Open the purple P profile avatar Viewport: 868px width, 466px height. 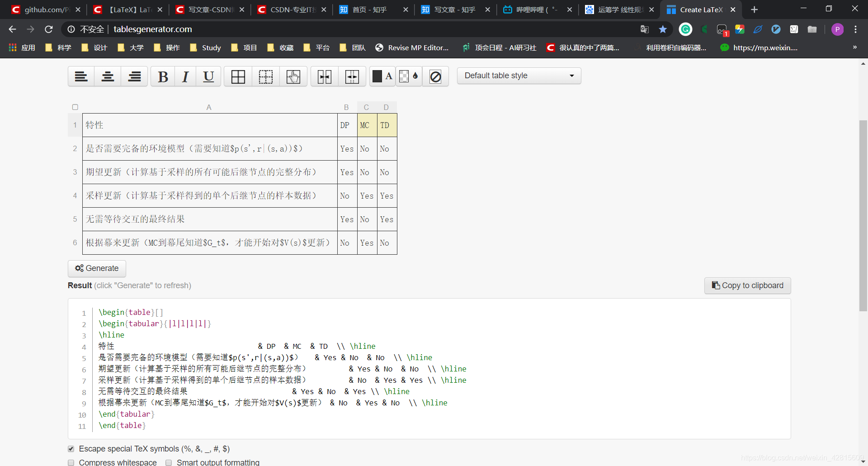[x=837, y=29]
